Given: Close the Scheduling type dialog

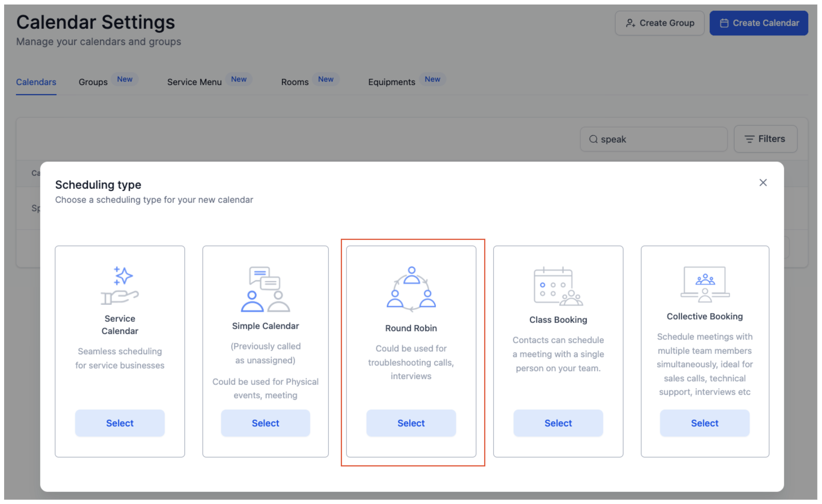Looking at the screenshot, I should (x=763, y=183).
